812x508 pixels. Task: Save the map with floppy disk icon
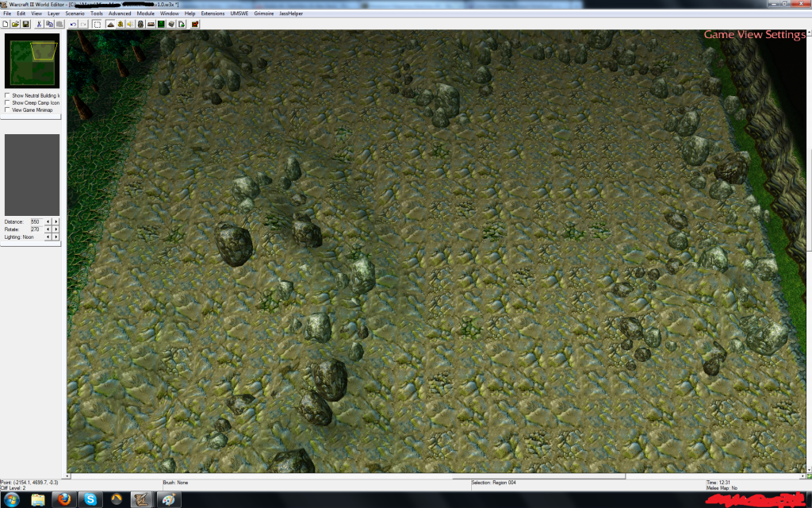25,24
